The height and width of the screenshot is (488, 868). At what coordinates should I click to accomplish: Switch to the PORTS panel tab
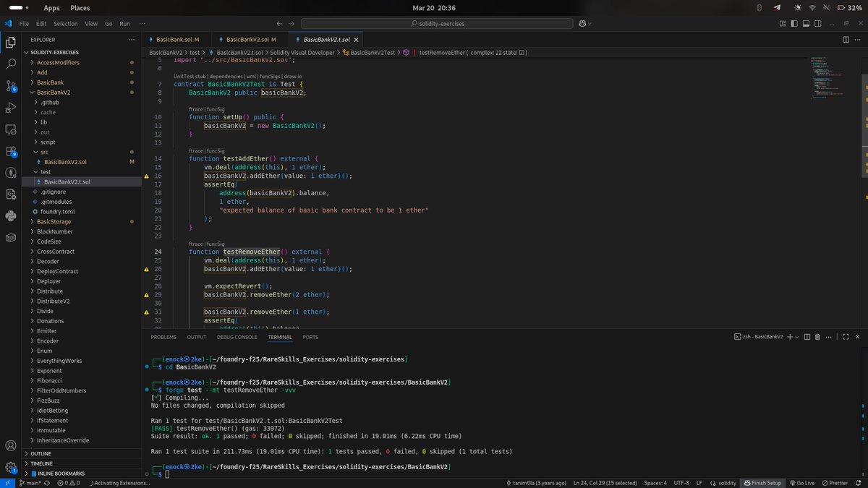pos(310,337)
